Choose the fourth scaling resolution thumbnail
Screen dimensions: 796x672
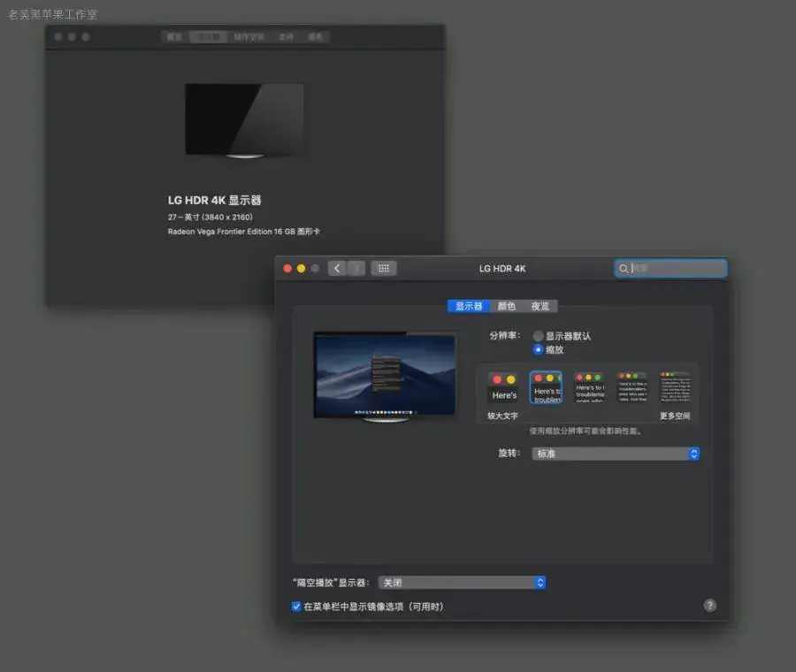point(632,388)
